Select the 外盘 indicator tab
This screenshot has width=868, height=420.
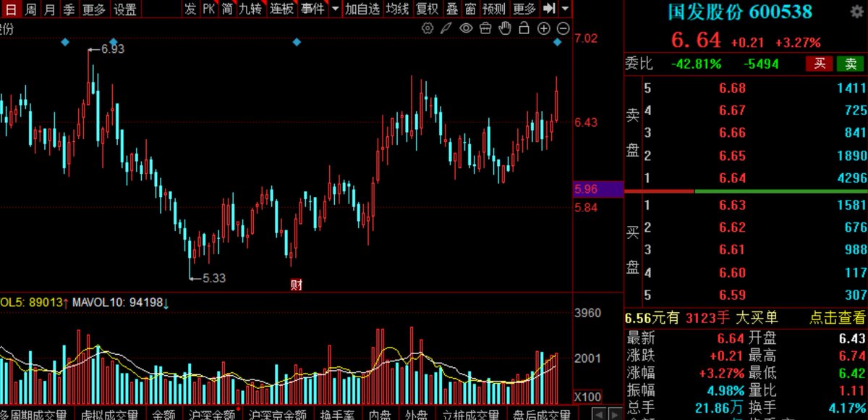tap(417, 415)
